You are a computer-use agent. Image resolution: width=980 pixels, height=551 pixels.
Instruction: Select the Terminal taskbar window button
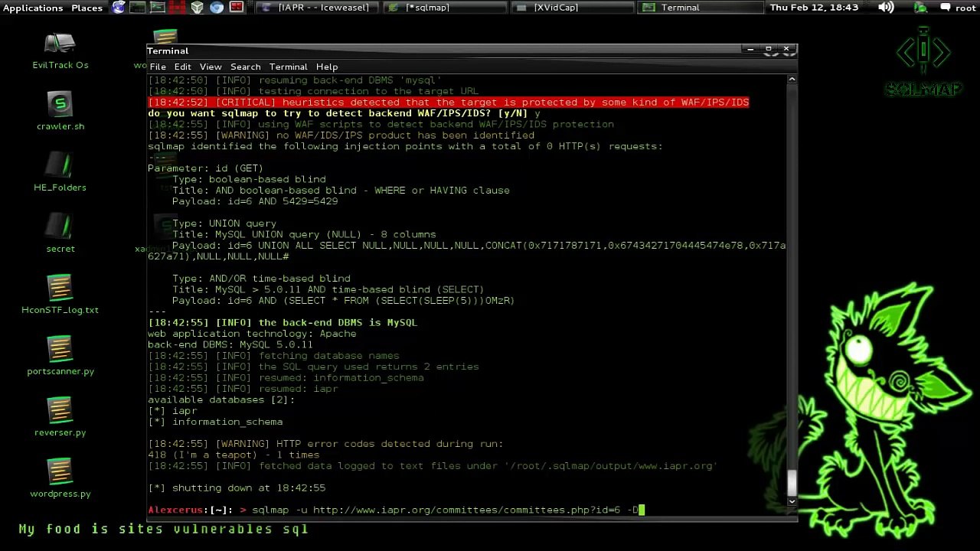click(x=700, y=8)
